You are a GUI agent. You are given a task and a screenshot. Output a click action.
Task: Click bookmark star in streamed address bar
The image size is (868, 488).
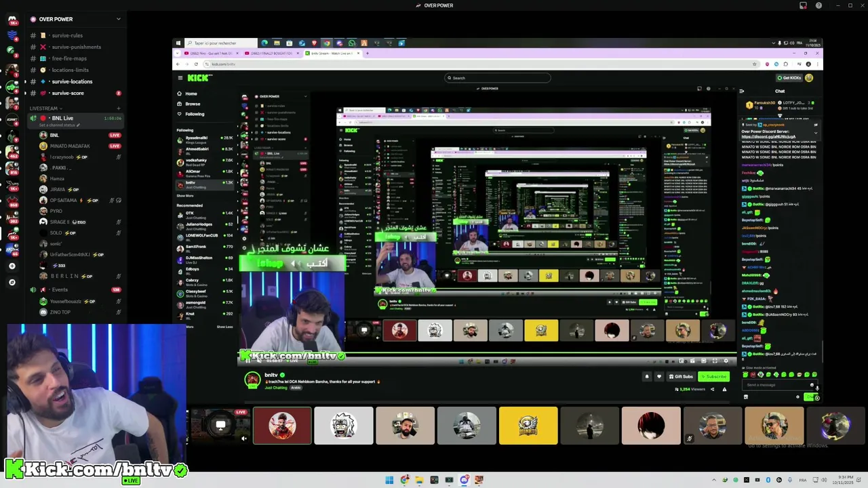[755, 64]
